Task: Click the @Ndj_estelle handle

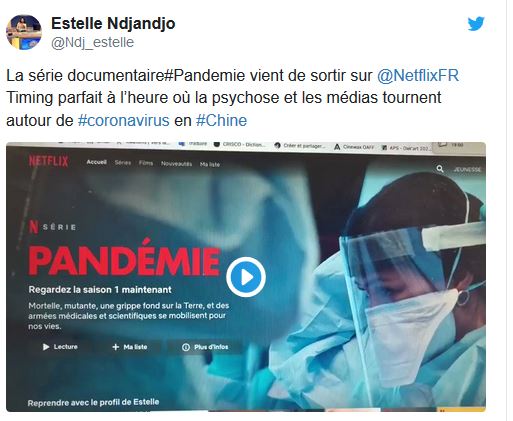Action: tap(92, 42)
